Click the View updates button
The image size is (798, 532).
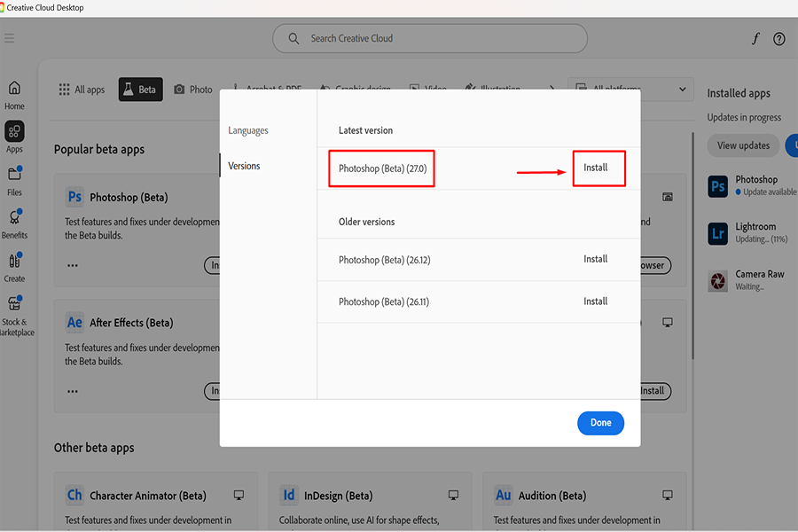743,145
